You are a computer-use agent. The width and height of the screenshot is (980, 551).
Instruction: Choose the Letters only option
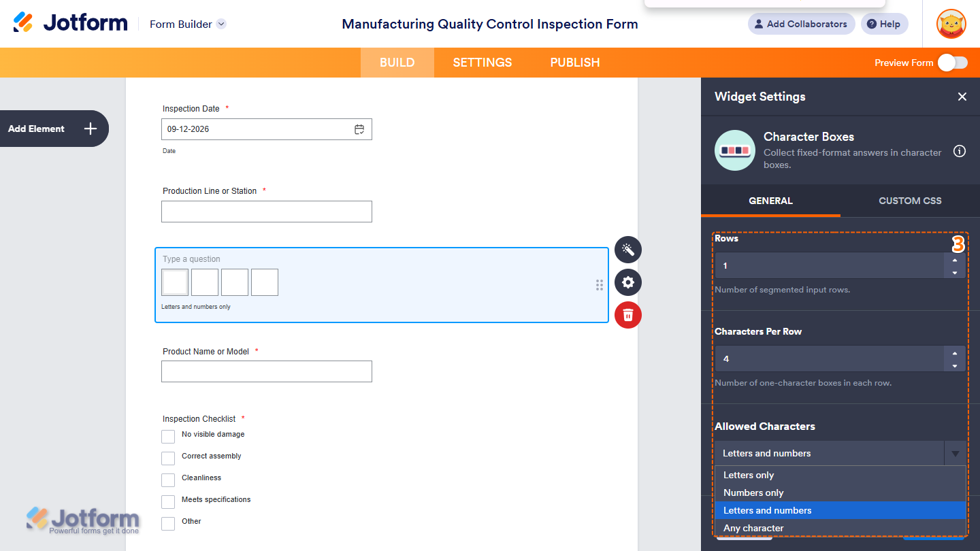click(x=840, y=475)
